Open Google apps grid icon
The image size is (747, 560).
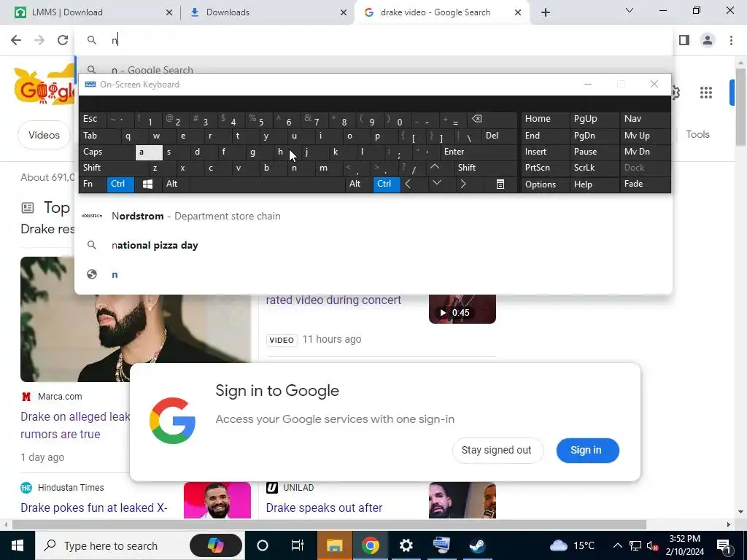pyautogui.click(x=705, y=93)
